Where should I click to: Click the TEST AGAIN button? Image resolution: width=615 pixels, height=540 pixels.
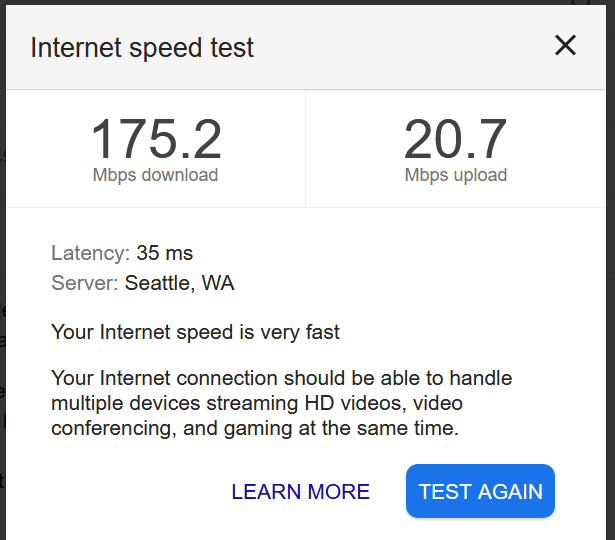pyautogui.click(x=480, y=491)
